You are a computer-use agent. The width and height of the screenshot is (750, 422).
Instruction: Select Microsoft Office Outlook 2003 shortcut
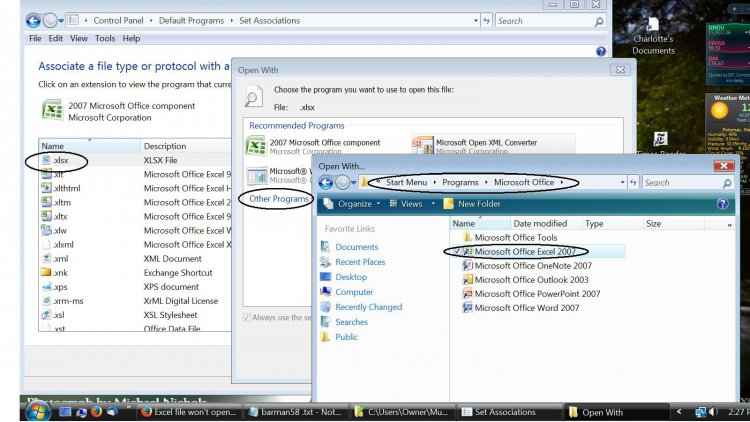coord(526,279)
